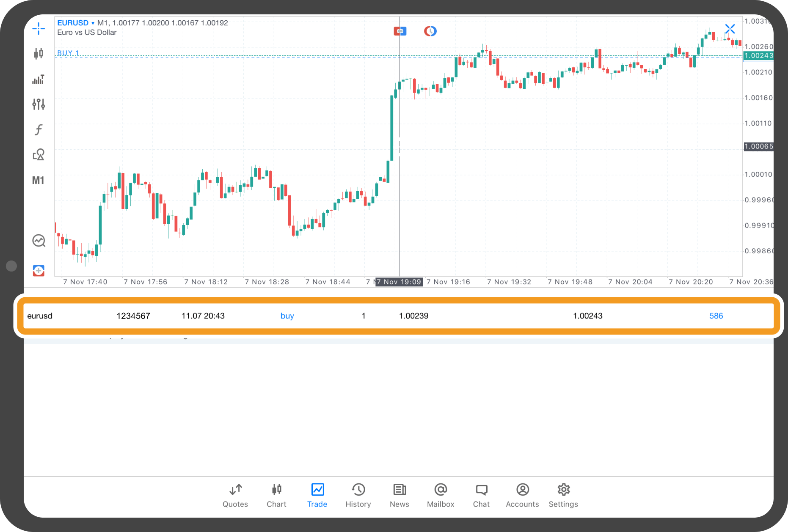Click the blue buy link in position row

(x=287, y=316)
